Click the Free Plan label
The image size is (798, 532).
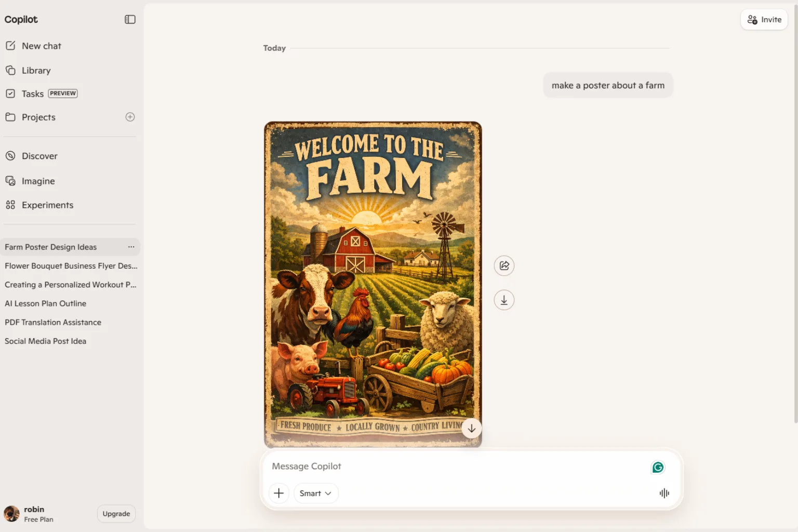(38, 519)
